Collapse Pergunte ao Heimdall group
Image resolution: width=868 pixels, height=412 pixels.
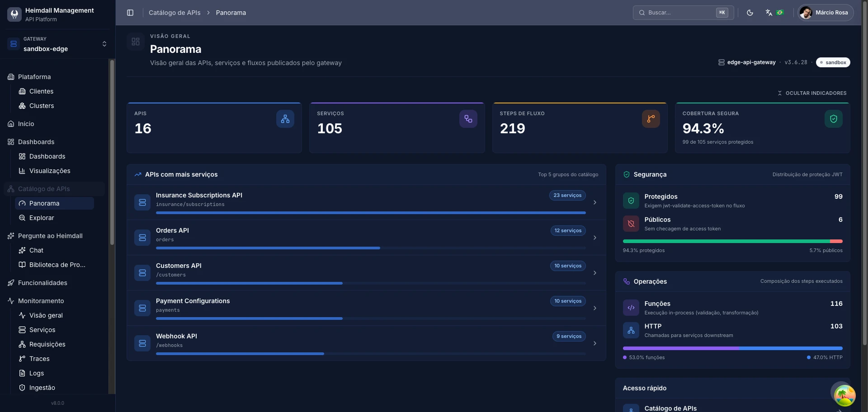54,236
